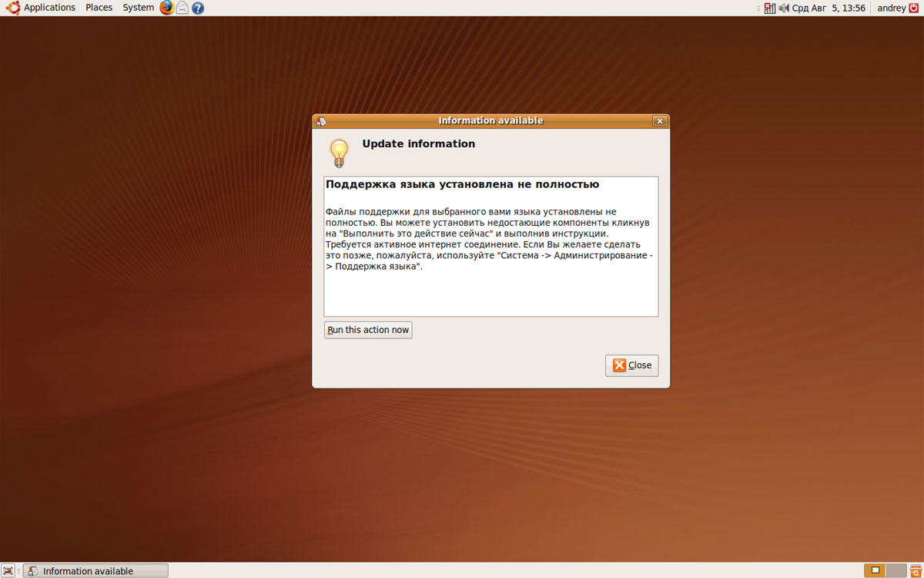The height and width of the screenshot is (578, 924).
Task: Open the andrey user switcher
Action: [x=892, y=8]
